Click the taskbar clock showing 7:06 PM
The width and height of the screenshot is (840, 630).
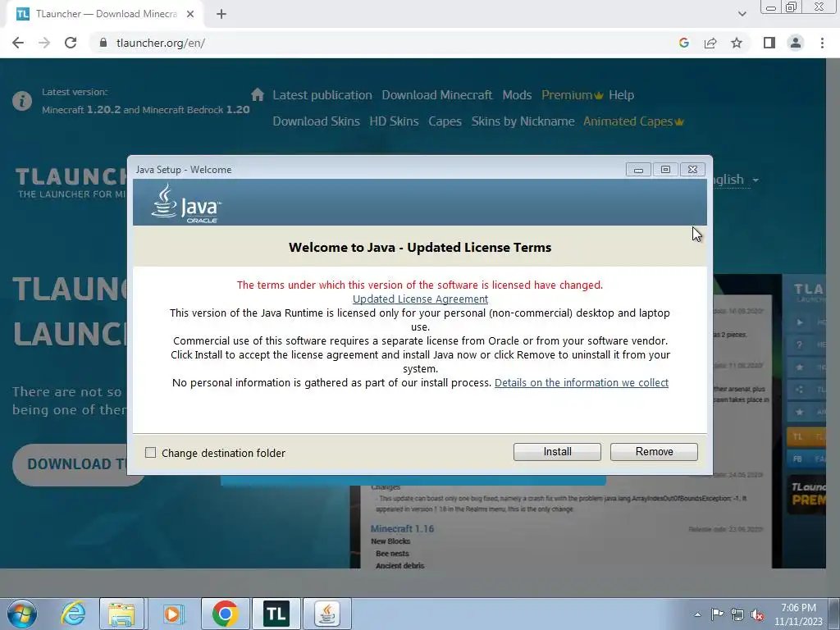click(798, 614)
